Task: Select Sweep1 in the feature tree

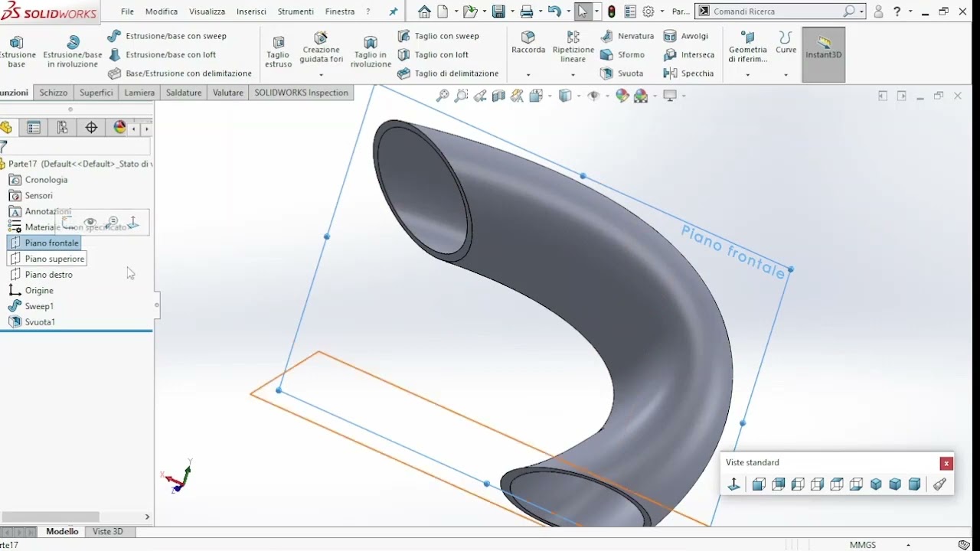Action: [x=31, y=306]
